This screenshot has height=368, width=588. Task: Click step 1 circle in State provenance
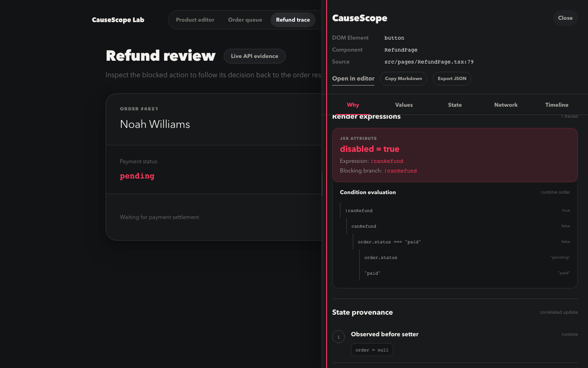(x=339, y=337)
